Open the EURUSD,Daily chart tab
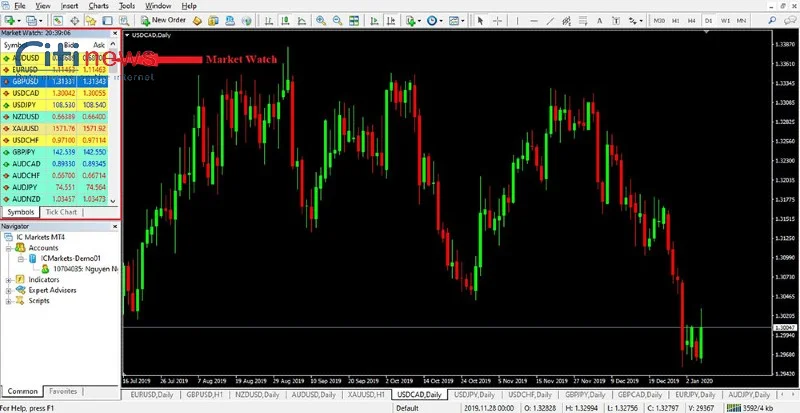The width and height of the screenshot is (800, 413). pos(152,395)
